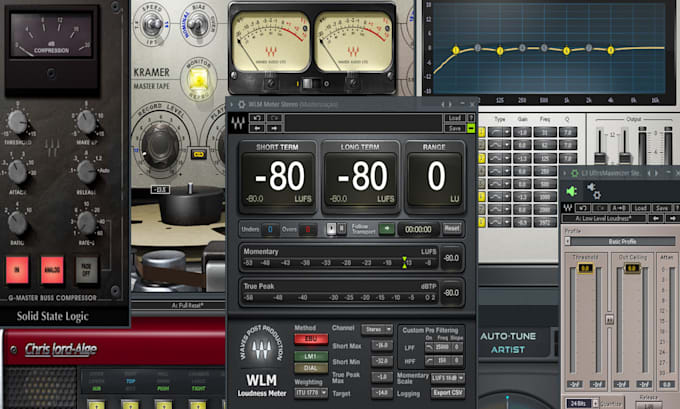The width and height of the screenshot is (680, 409).
Task: Click the Threshold knob on SSL compressor
Action: (17, 122)
